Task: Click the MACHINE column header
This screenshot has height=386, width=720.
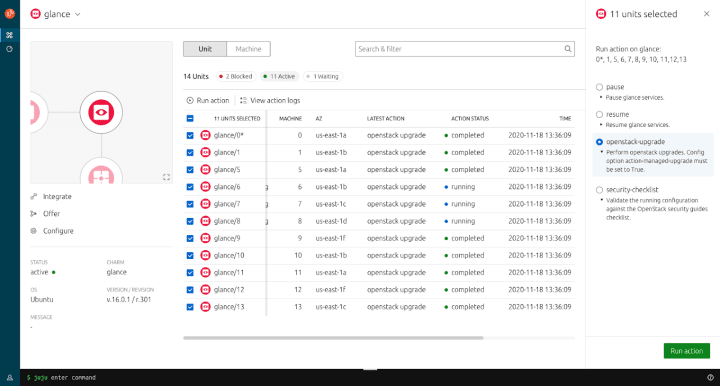Action: click(290, 118)
